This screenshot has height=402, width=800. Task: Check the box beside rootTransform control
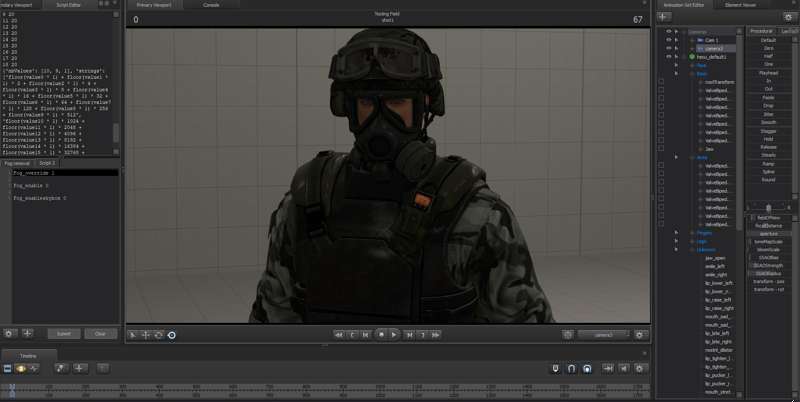tap(661, 81)
